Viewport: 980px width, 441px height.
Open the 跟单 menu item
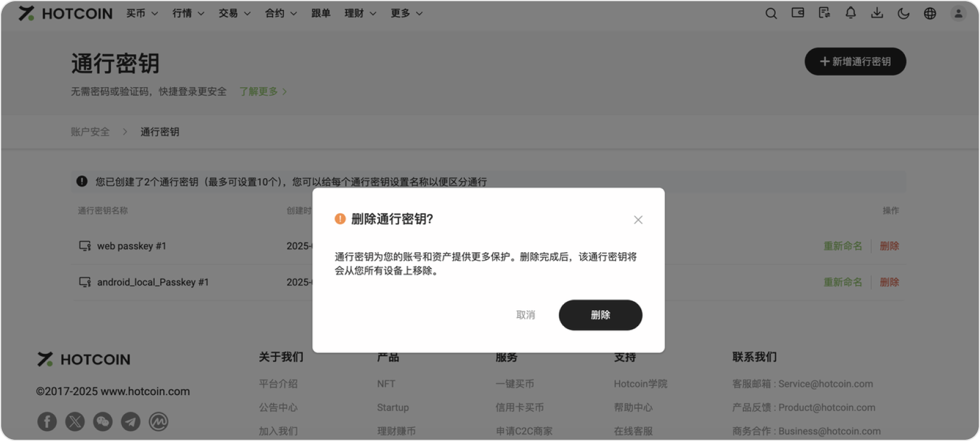[321, 13]
